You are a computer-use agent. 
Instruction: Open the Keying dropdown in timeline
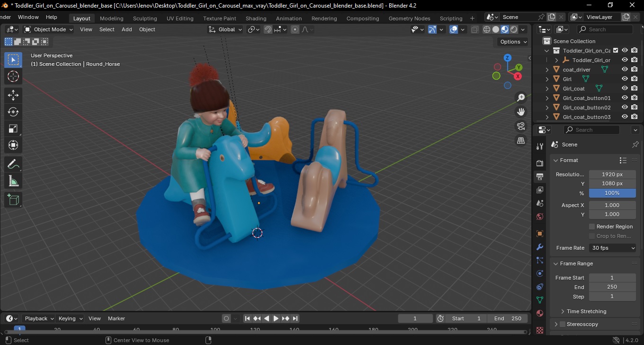pyautogui.click(x=70, y=318)
